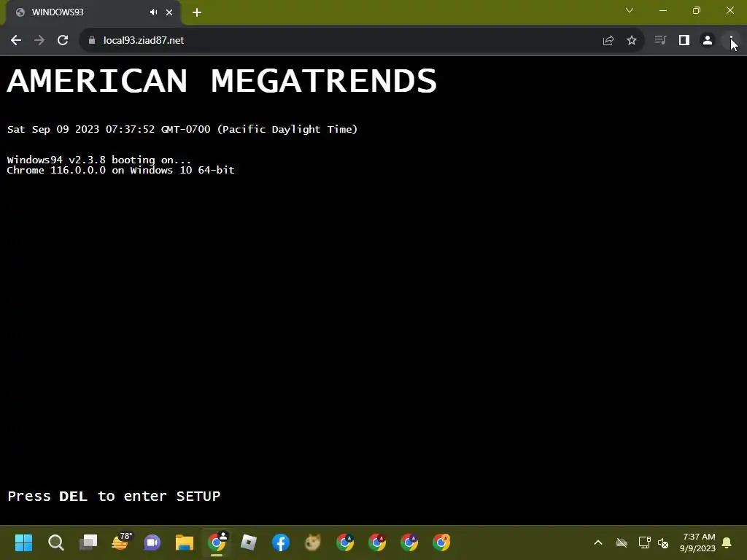Click the Sat Sep 09 2023 date line
747x560 pixels.
[x=182, y=130]
